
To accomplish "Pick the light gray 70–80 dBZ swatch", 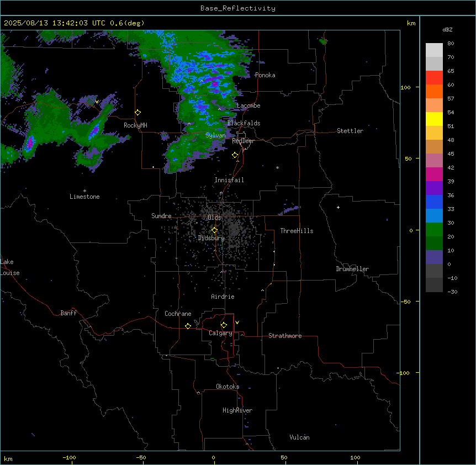I will (434, 50).
